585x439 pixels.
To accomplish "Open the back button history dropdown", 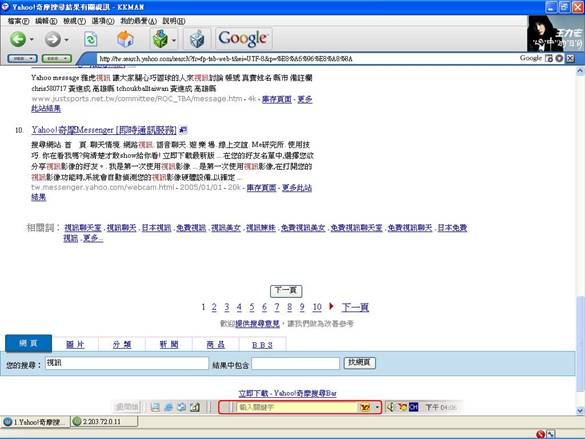I will coord(31,39).
